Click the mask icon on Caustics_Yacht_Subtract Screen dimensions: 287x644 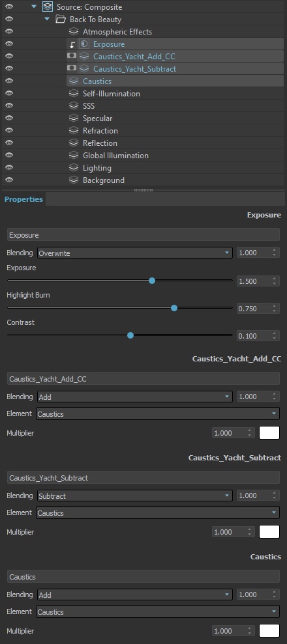[x=72, y=68]
